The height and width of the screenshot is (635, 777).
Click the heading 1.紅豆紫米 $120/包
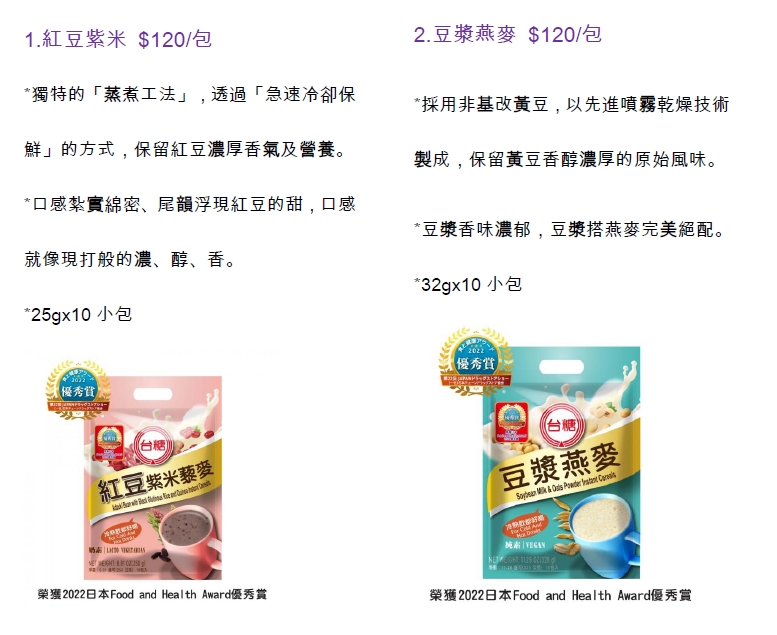pyautogui.click(x=118, y=39)
